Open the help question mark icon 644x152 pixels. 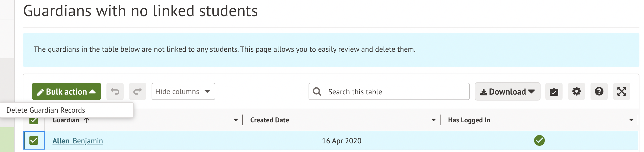click(x=599, y=92)
